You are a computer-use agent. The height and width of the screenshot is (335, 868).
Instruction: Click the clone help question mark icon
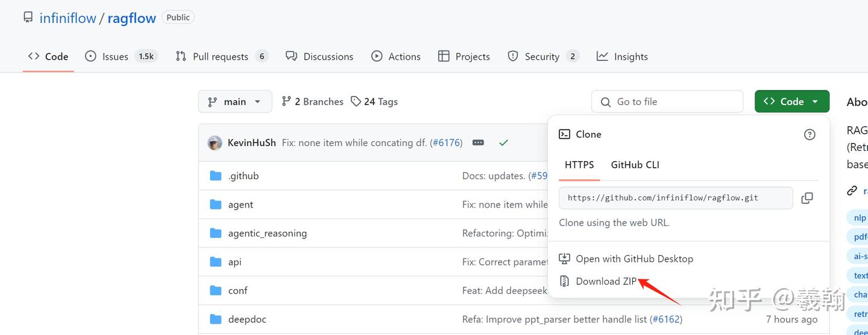coord(810,135)
